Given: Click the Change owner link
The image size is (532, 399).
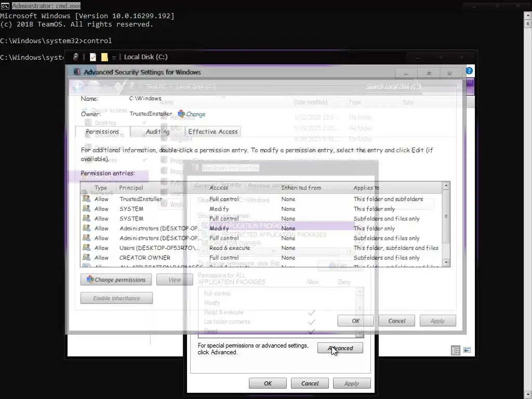Looking at the screenshot, I should [x=196, y=114].
